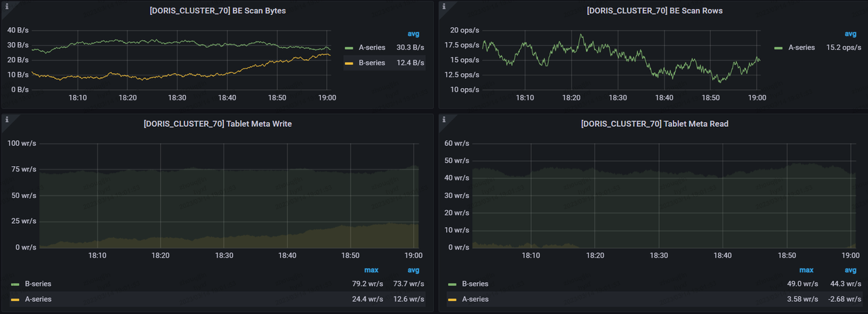Click the info icon on Tablet Meta Write panel

(x=7, y=120)
